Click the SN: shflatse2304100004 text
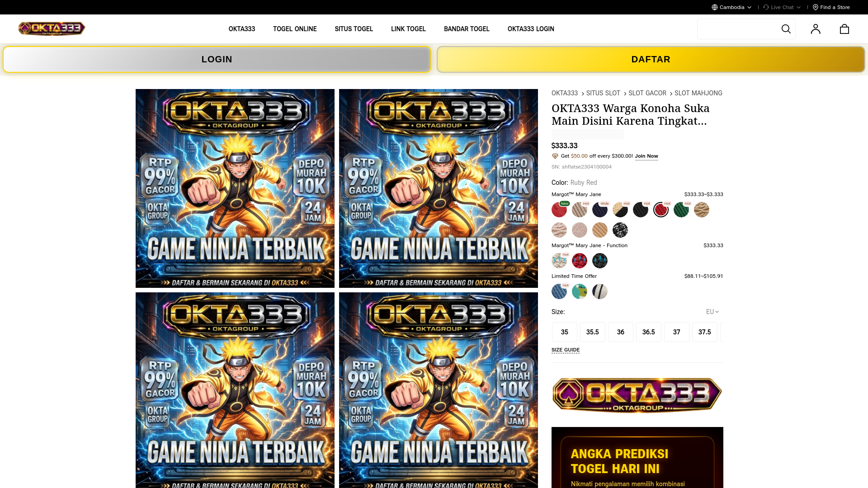 point(581,167)
